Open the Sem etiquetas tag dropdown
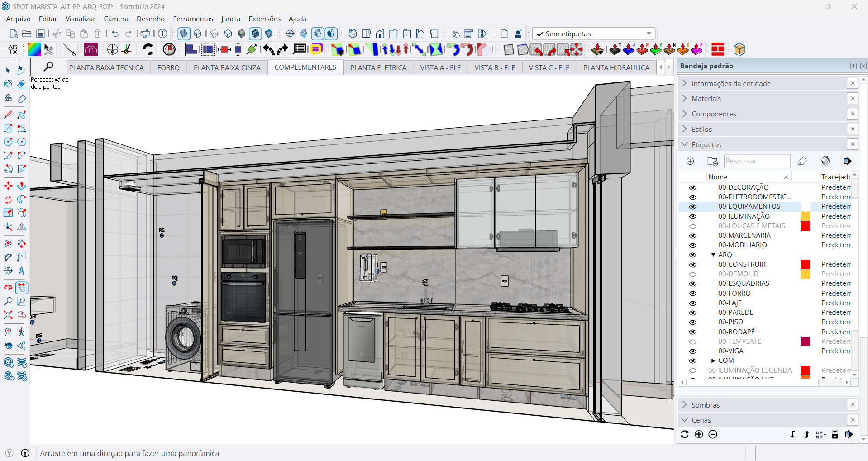 pyautogui.click(x=649, y=34)
